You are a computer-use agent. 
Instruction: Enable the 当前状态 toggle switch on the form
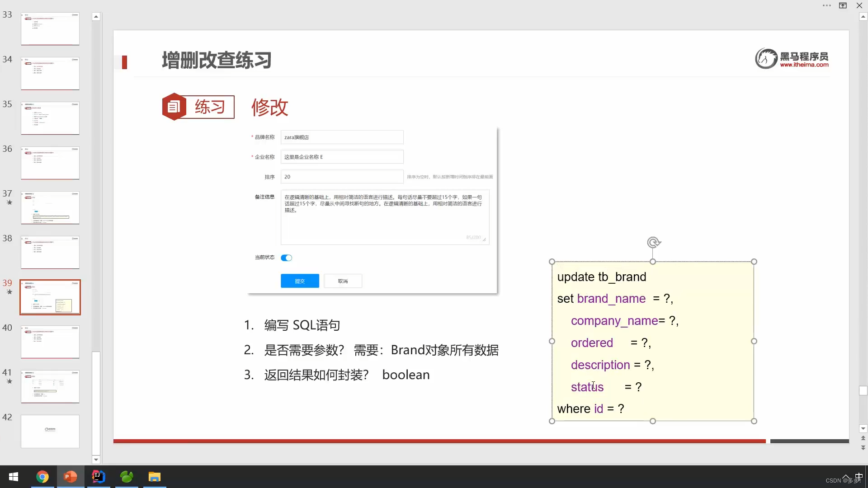click(287, 258)
